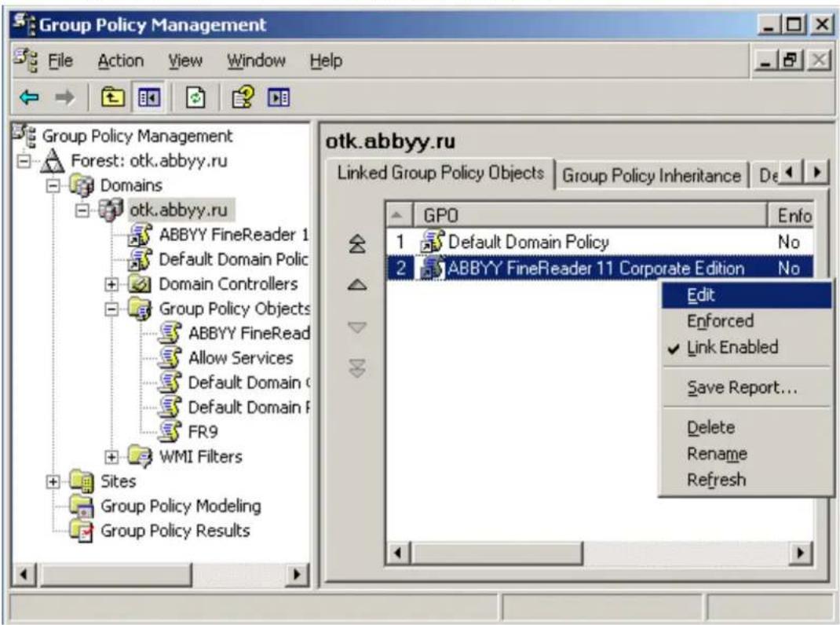The width and height of the screenshot is (840, 625).
Task: Select the otk.abbyy.ru domain in tree
Action: coord(178,210)
